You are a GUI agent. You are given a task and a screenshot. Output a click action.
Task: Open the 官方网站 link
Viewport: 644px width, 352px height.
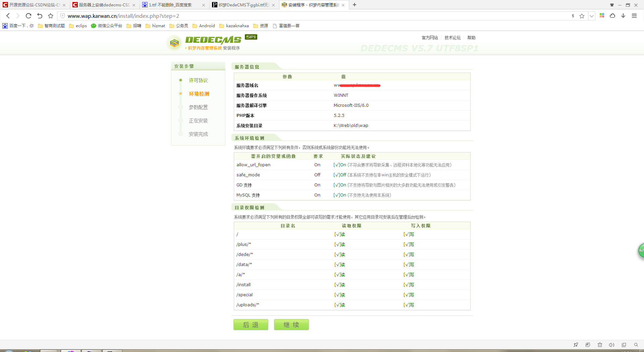pyautogui.click(x=430, y=38)
